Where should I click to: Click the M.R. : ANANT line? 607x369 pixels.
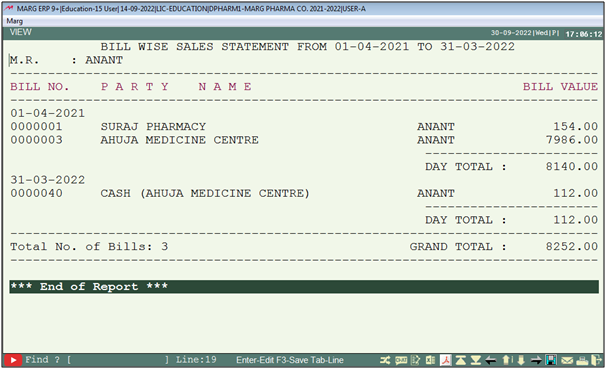tap(66, 60)
